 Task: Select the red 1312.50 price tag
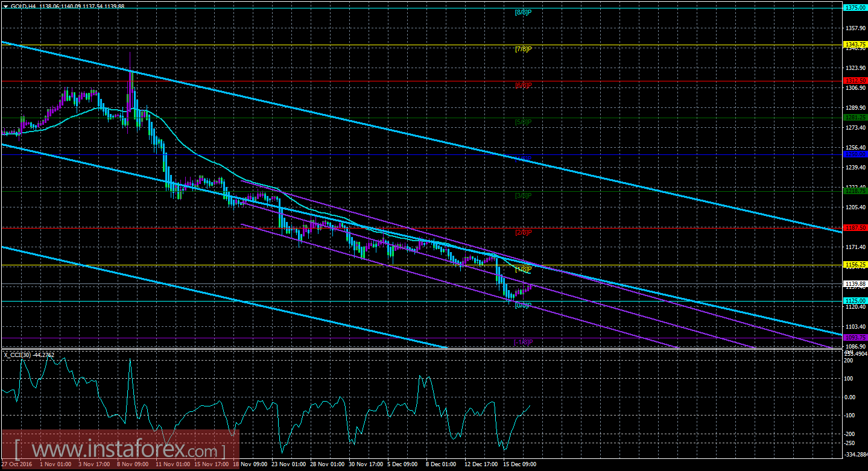(x=855, y=81)
